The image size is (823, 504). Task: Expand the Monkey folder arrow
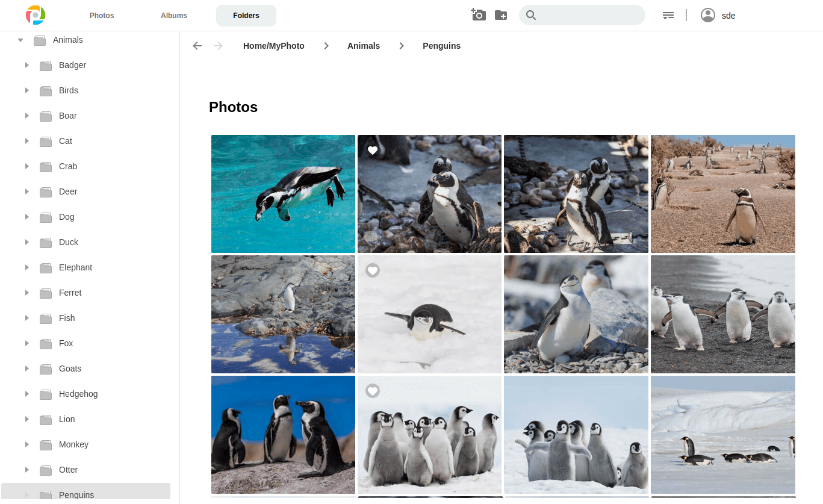26,444
